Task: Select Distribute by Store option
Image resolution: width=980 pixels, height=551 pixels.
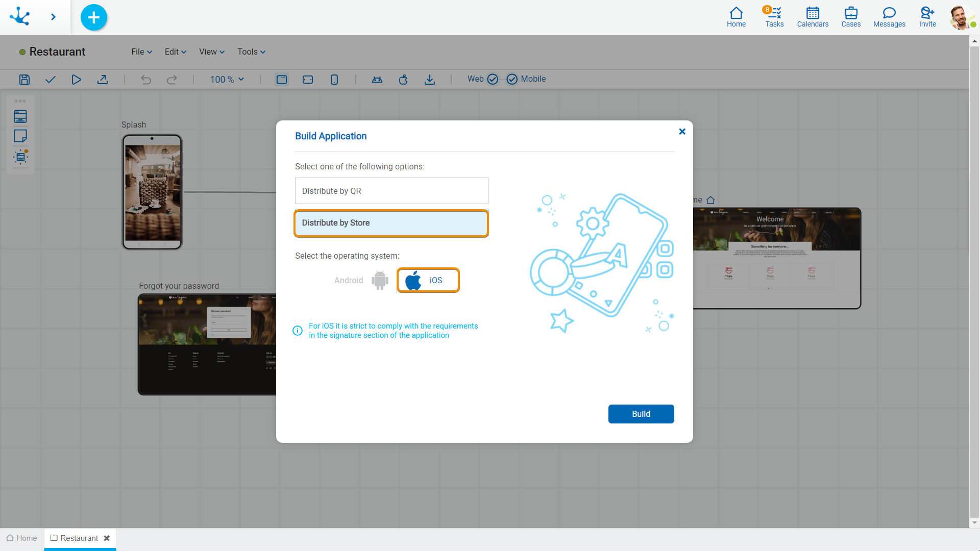Action: click(x=391, y=222)
